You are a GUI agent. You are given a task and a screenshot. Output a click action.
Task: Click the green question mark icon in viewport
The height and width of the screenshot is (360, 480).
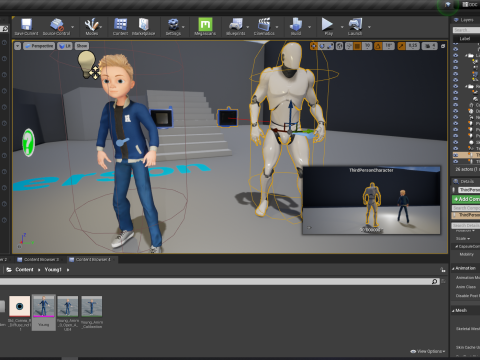pyautogui.click(x=29, y=143)
